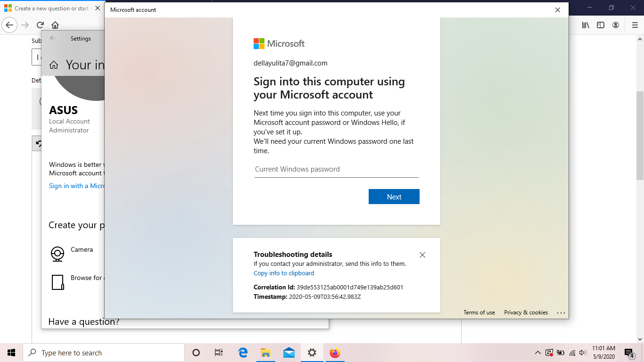The height and width of the screenshot is (362, 644).
Task: Go back in the Settings window
Action: tap(53, 39)
